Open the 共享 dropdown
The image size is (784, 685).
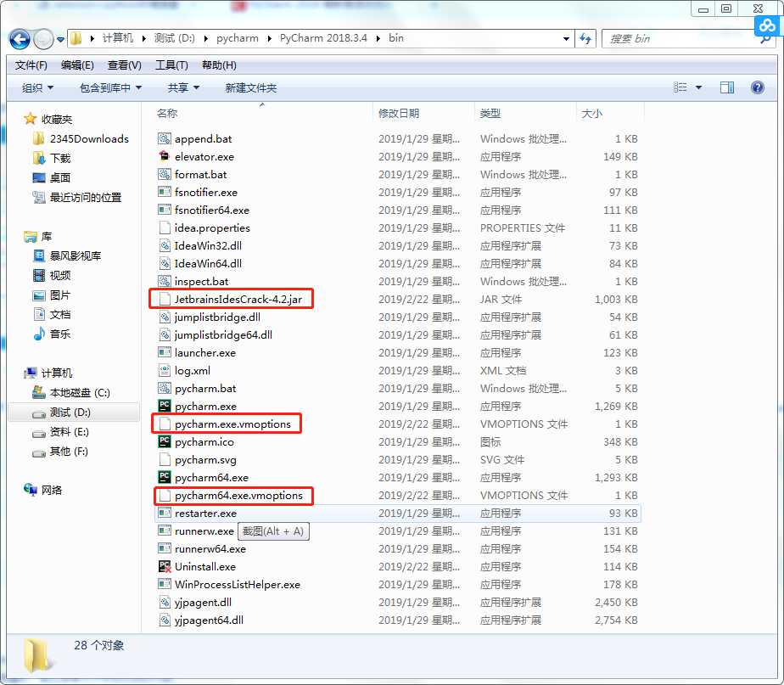click(183, 88)
